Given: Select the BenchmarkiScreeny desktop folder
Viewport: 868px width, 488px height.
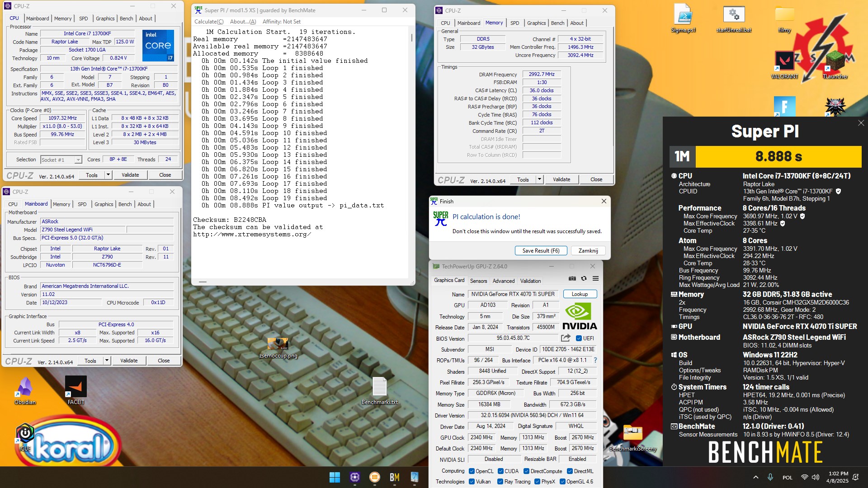Looking at the screenshot, I should point(632,437).
